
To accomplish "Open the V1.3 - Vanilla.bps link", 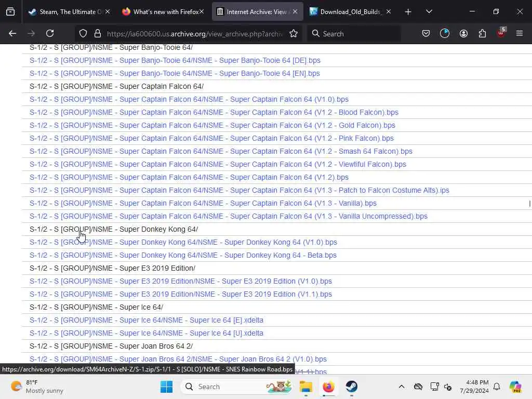I will 203,203.
